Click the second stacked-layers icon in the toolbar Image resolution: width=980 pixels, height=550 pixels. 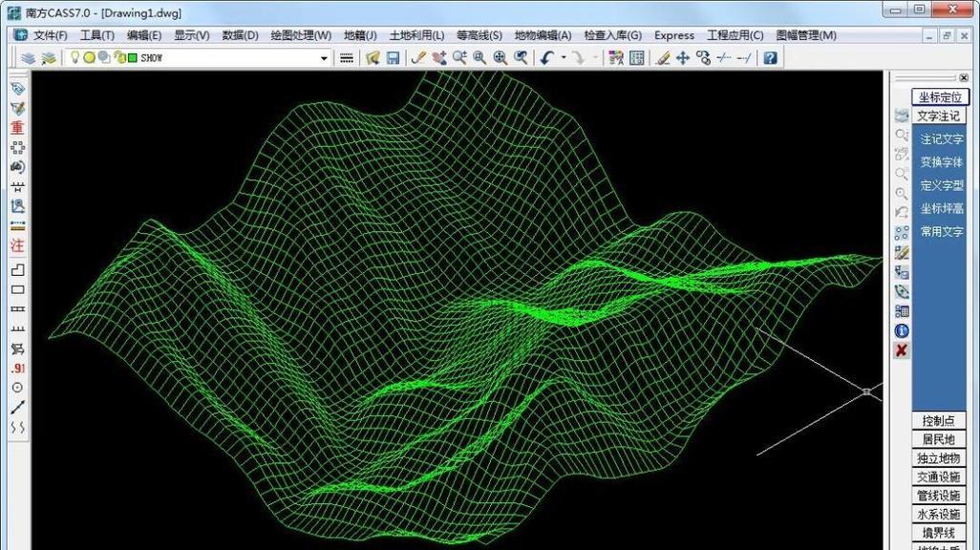[x=48, y=58]
